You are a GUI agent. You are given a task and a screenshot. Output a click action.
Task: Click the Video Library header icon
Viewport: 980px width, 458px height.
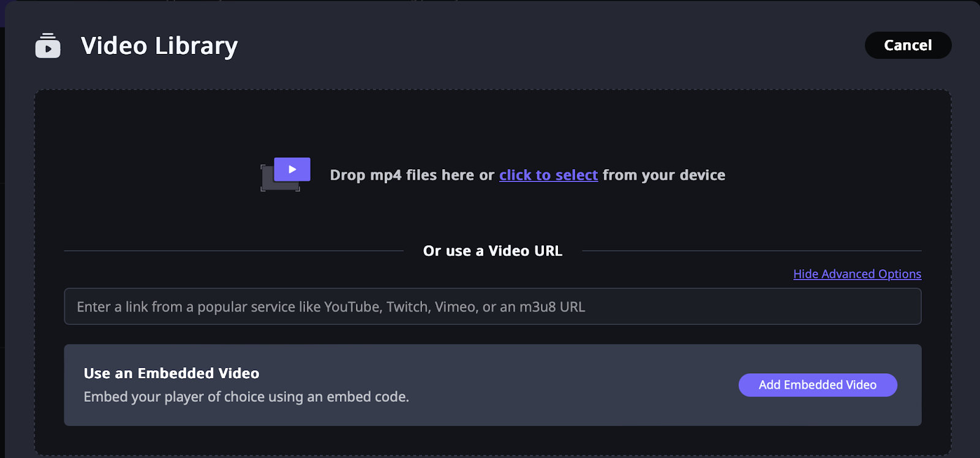coord(48,46)
